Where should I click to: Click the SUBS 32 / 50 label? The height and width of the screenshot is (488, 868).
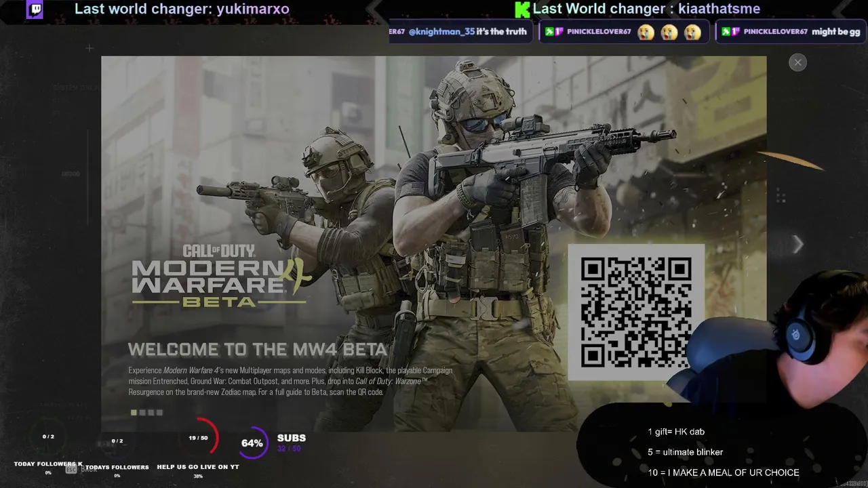[x=291, y=443]
